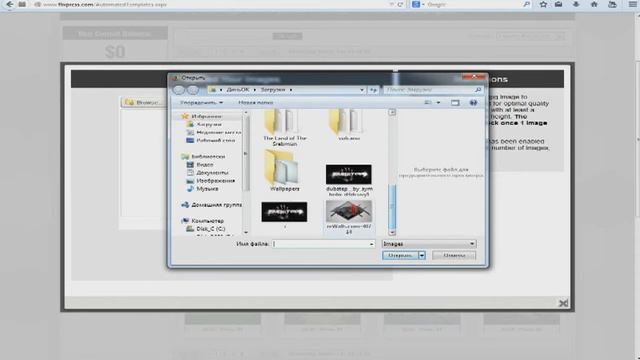
Task: Click the file list scroll down arrow
Action: (x=392, y=233)
